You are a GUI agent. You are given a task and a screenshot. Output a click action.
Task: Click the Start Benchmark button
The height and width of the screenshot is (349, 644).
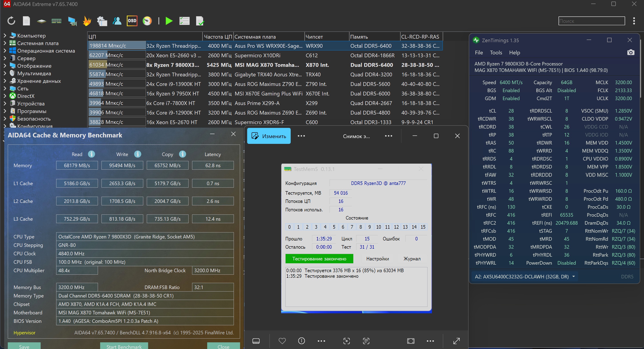pyautogui.click(x=124, y=346)
